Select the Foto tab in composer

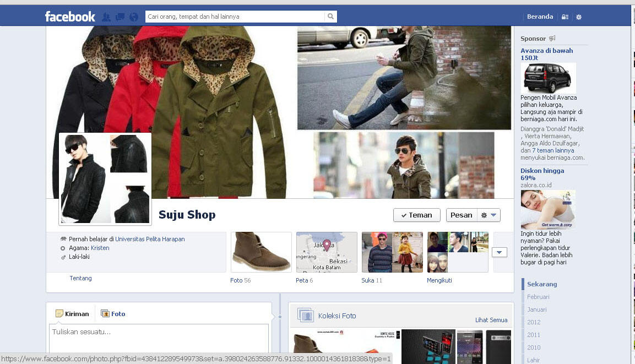pos(113,314)
